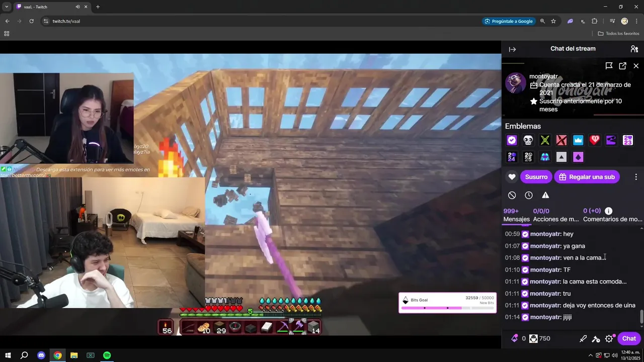Click montoyatr username in 'jijiji' message
Screen dimensions: 644x362
pyautogui.click(x=545, y=317)
